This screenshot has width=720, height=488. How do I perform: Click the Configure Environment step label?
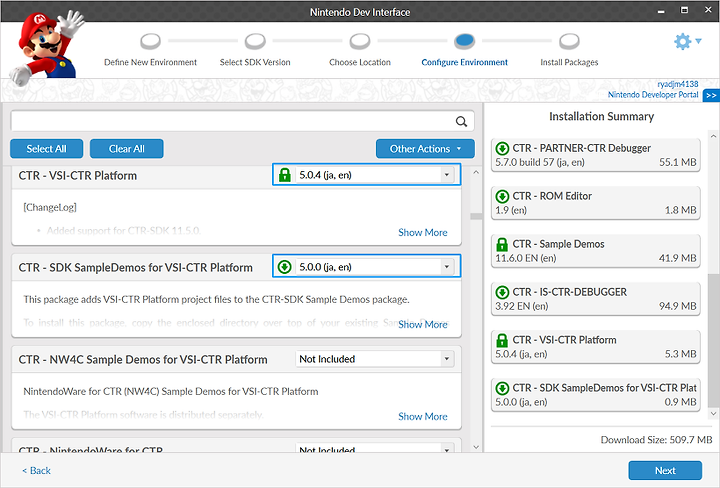tap(464, 62)
